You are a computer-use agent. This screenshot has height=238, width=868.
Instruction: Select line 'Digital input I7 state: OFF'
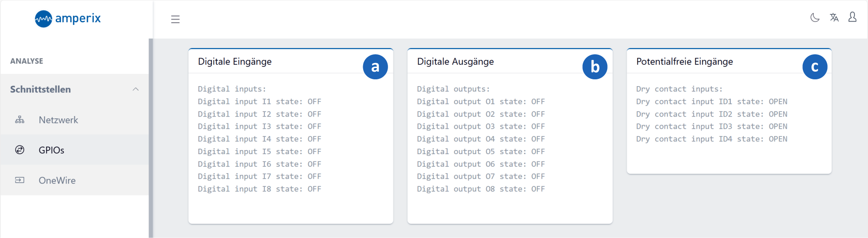pyautogui.click(x=259, y=176)
